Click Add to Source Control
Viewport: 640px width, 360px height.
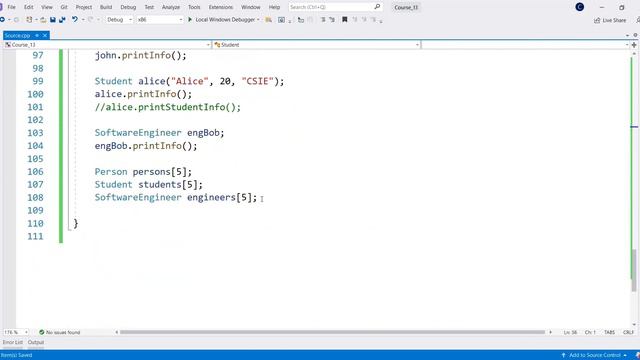point(594,355)
